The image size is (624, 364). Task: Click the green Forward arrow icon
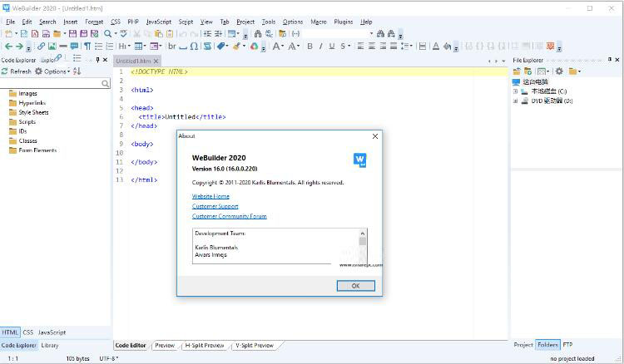(19, 46)
